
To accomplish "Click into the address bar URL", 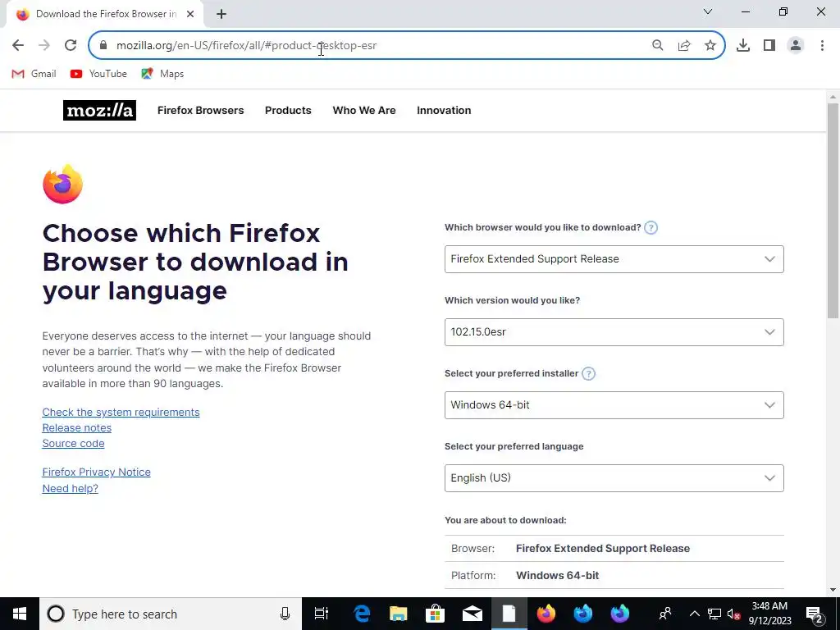I will point(246,46).
